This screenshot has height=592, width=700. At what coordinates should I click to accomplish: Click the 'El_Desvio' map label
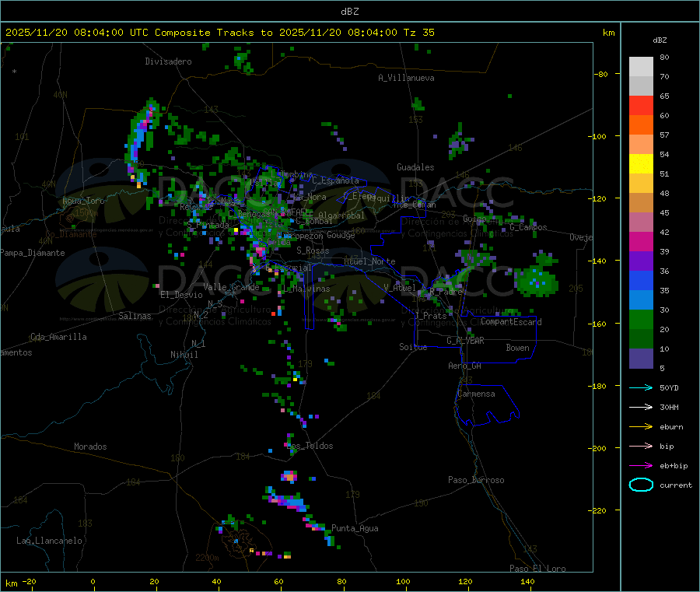[x=182, y=295]
